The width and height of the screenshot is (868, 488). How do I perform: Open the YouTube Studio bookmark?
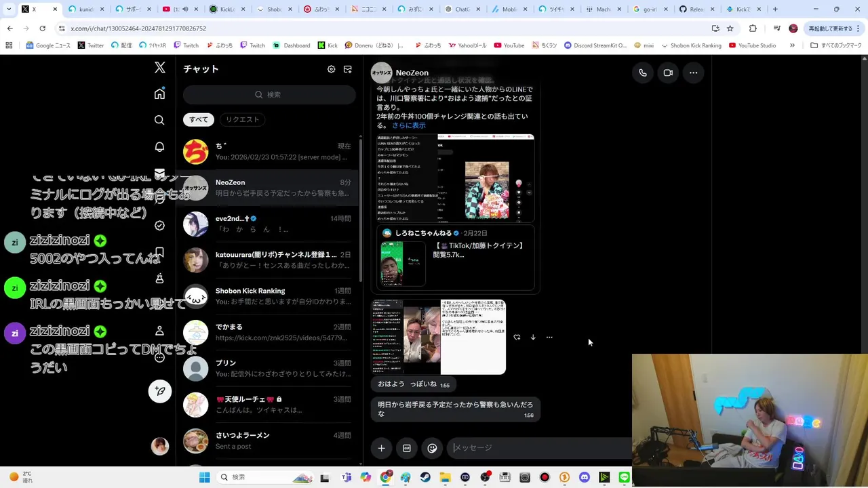752,45
